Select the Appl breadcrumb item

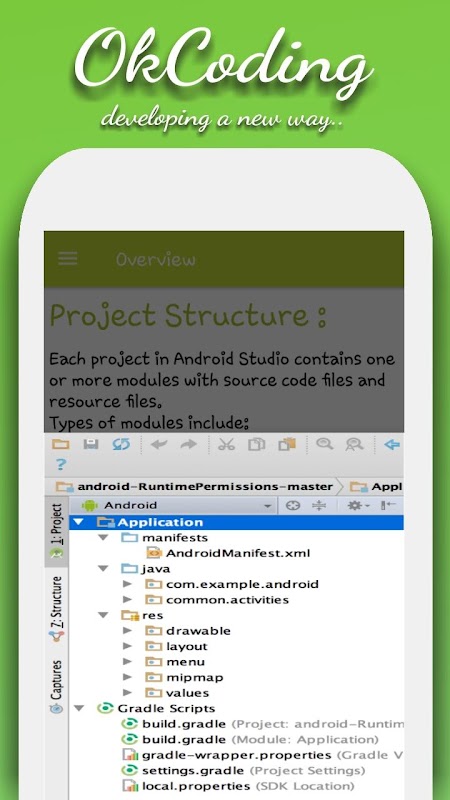pyautogui.click(x=377, y=486)
